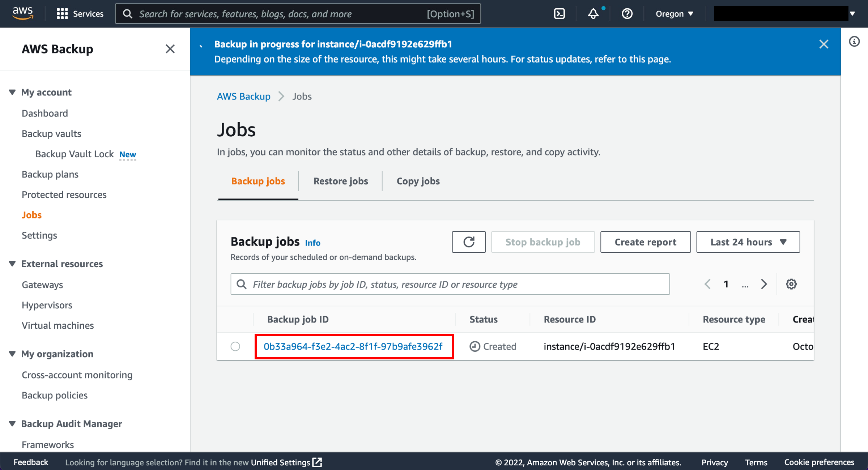Click the filter backup jobs field

450,284
